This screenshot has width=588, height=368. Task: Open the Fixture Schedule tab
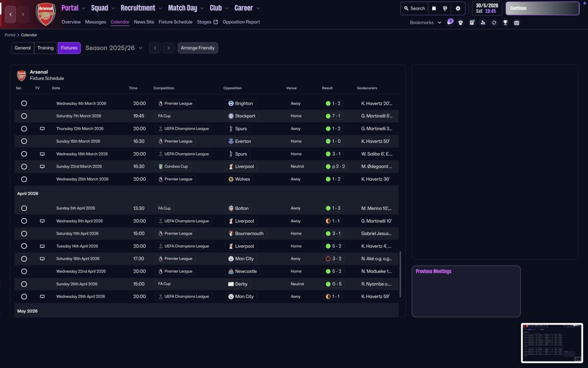click(x=175, y=22)
